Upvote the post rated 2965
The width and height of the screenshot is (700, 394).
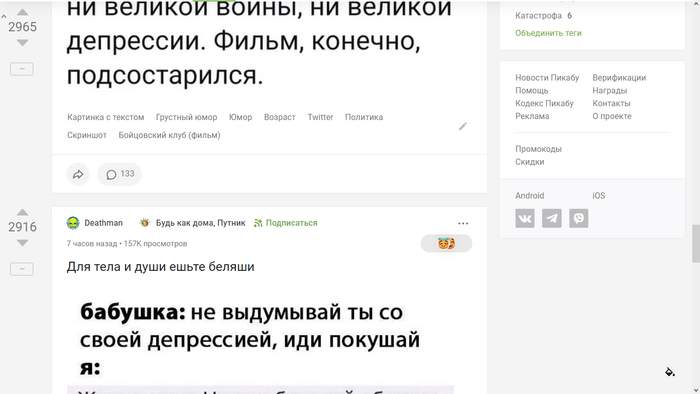(x=22, y=12)
